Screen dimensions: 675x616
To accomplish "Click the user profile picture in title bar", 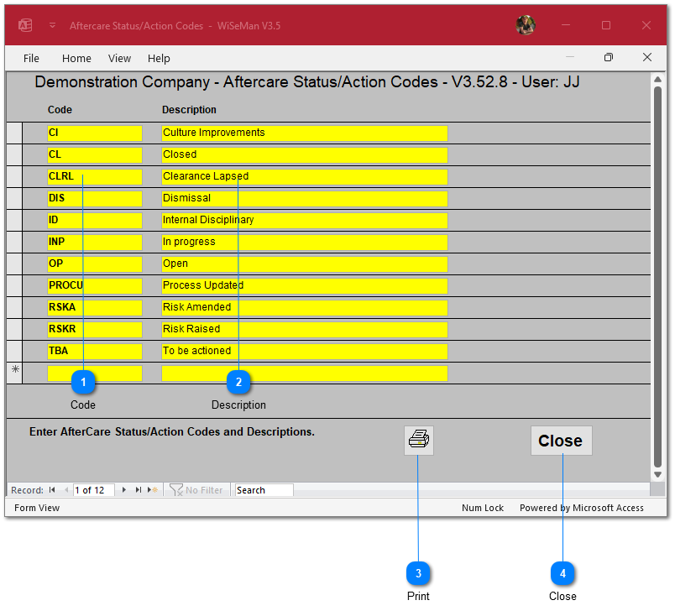I will 526,25.
